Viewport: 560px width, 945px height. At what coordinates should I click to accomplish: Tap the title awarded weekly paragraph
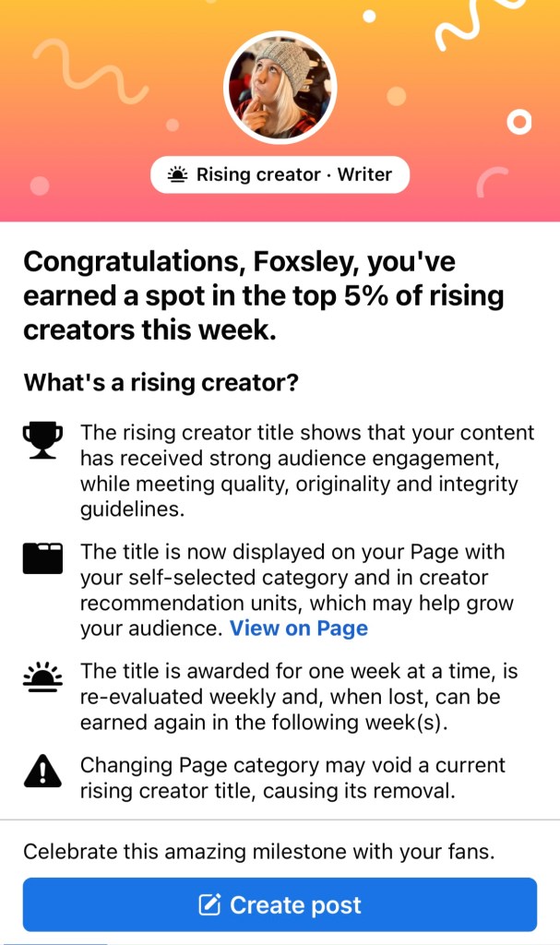[x=292, y=697]
